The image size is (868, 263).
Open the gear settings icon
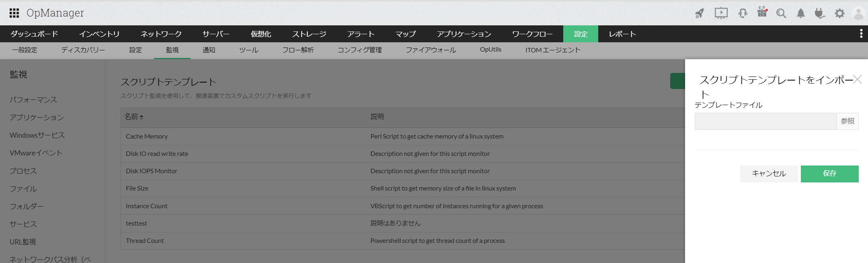[x=839, y=13]
